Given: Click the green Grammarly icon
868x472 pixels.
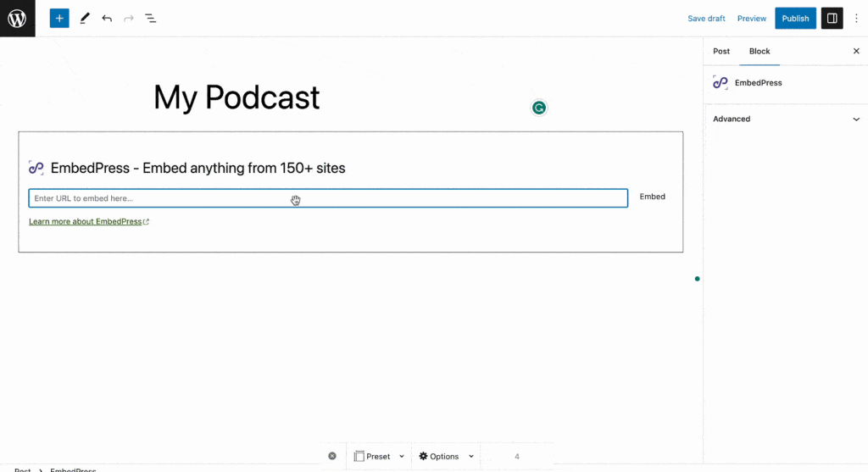Looking at the screenshot, I should point(538,108).
